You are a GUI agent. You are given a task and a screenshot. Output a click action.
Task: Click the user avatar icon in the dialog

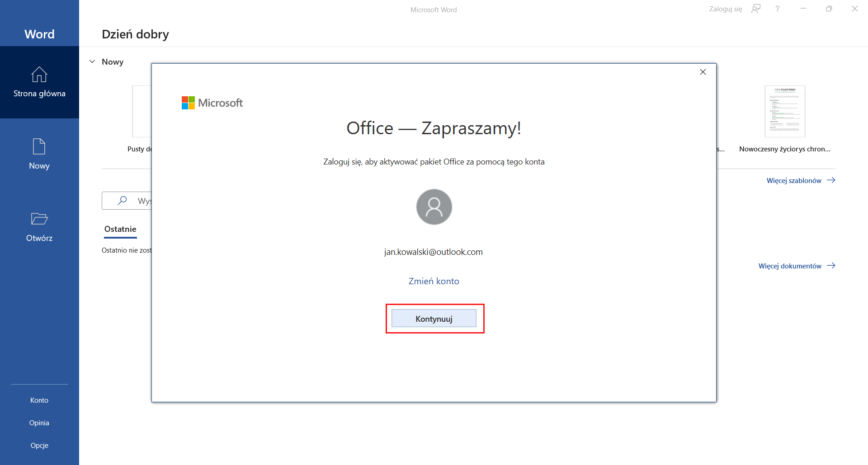(434, 207)
